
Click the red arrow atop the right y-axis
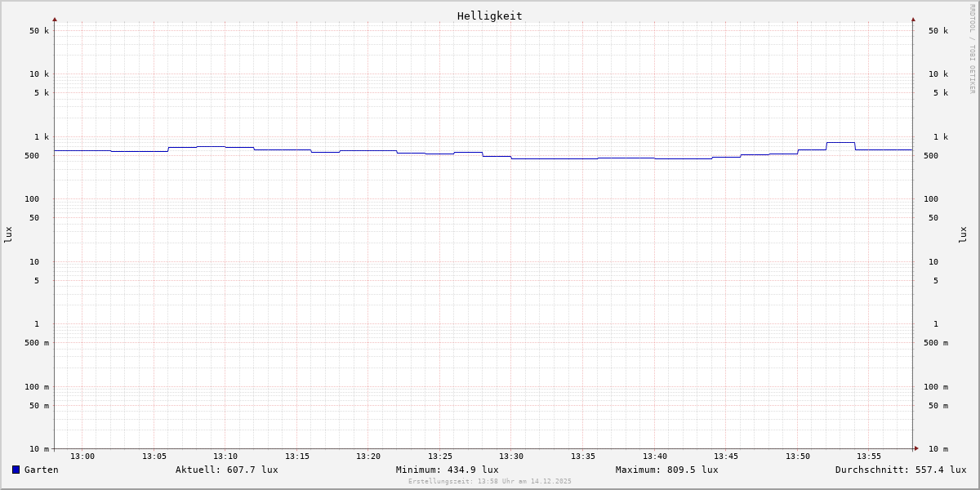(913, 19)
